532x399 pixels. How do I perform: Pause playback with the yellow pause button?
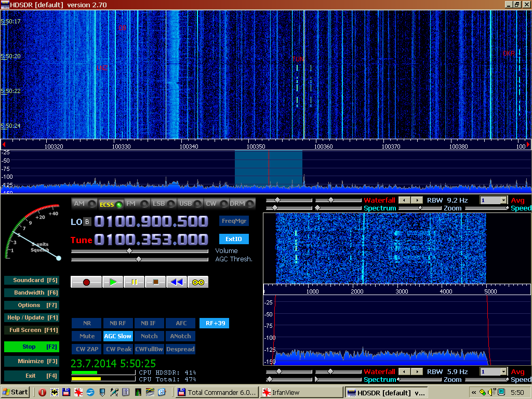click(x=135, y=282)
